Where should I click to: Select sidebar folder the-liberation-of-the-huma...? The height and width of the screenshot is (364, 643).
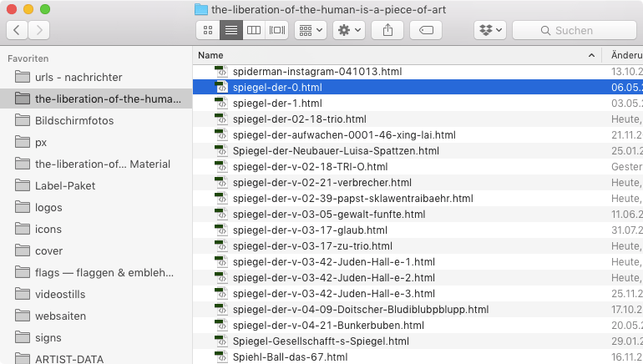(96, 99)
